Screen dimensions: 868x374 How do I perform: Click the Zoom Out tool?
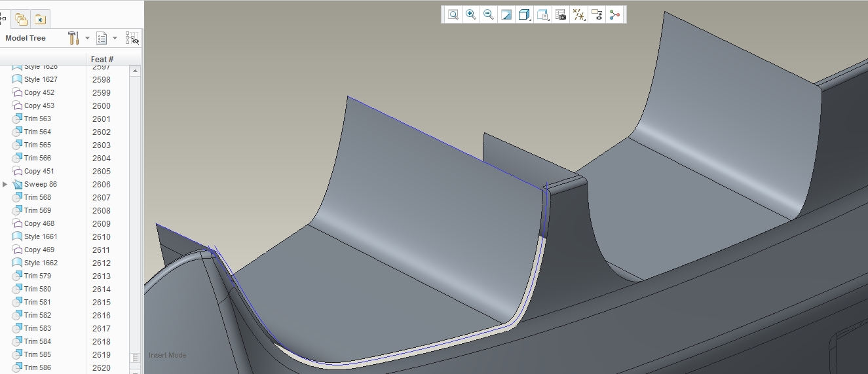click(x=488, y=14)
